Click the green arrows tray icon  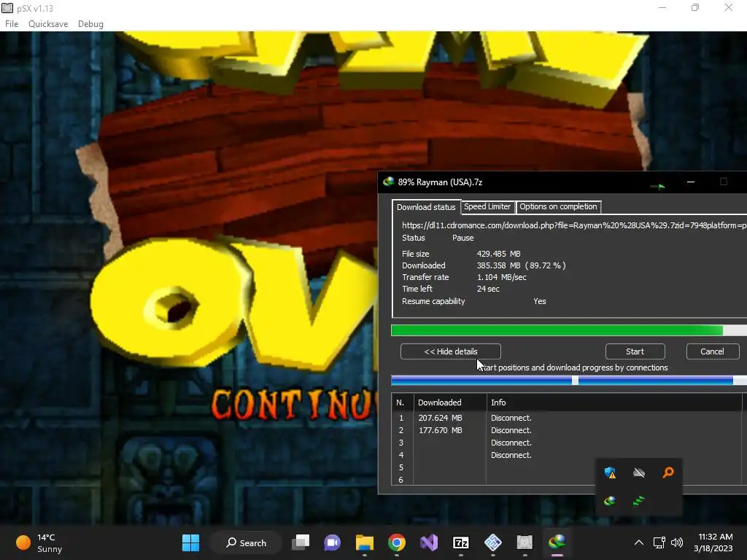pyautogui.click(x=639, y=501)
